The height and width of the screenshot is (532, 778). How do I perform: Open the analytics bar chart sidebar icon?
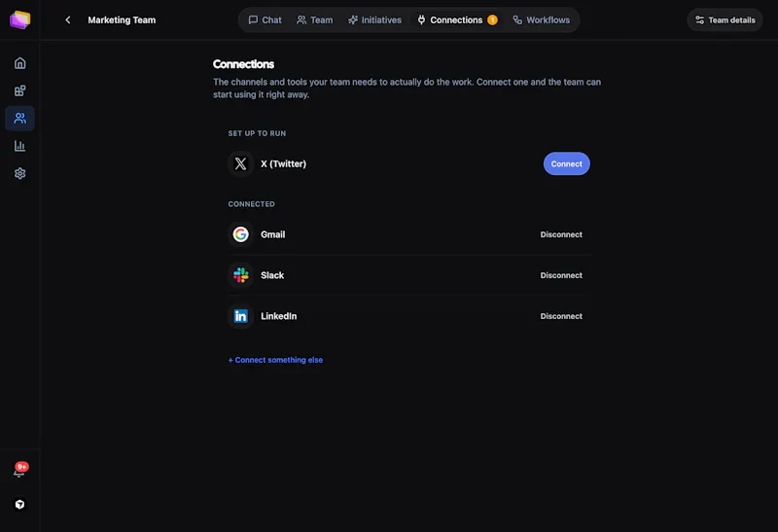click(x=19, y=146)
